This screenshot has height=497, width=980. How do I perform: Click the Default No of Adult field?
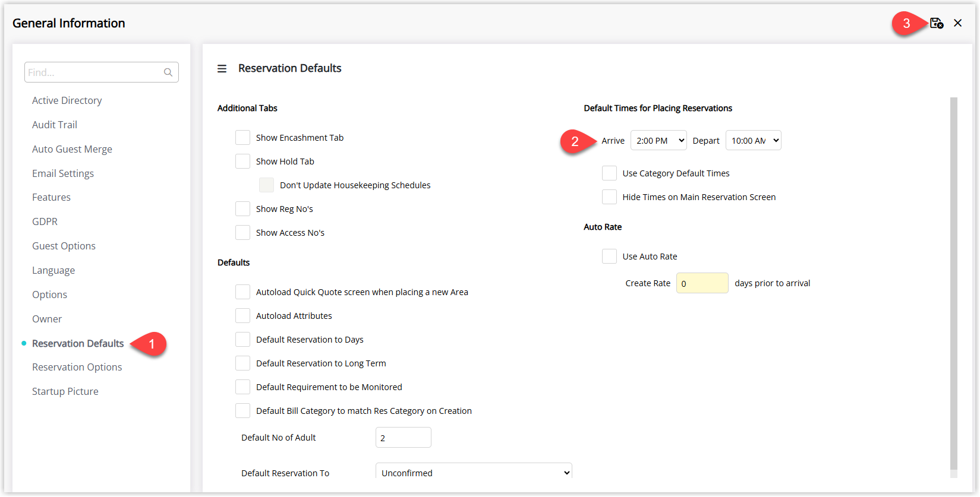pyautogui.click(x=404, y=438)
